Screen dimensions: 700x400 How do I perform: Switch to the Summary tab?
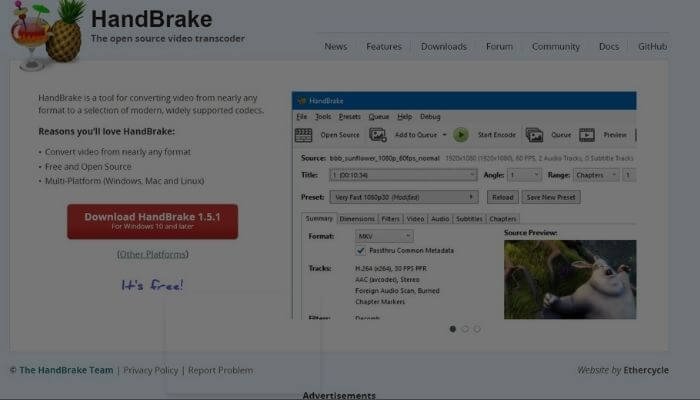[319, 218]
